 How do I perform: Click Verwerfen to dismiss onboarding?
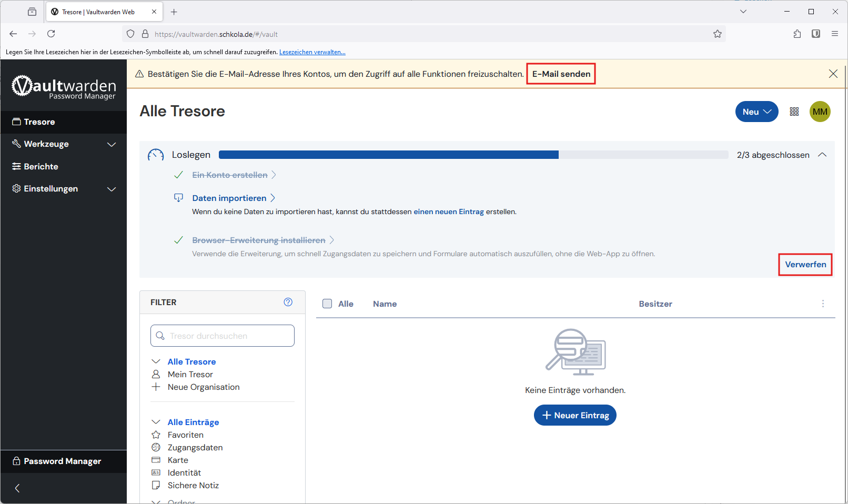click(x=805, y=265)
